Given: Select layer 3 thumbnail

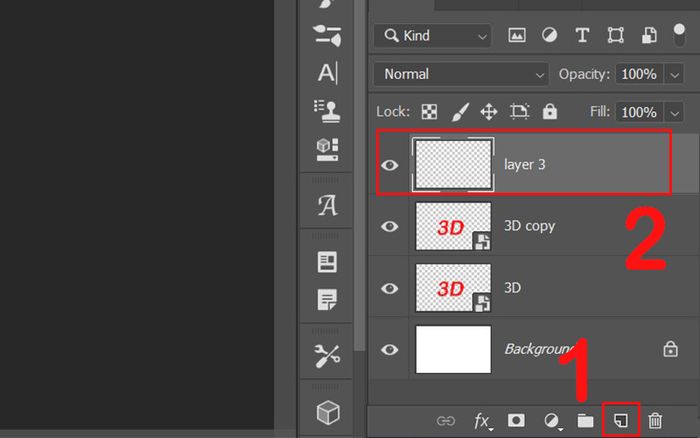Looking at the screenshot, I should tap(453, 164).
